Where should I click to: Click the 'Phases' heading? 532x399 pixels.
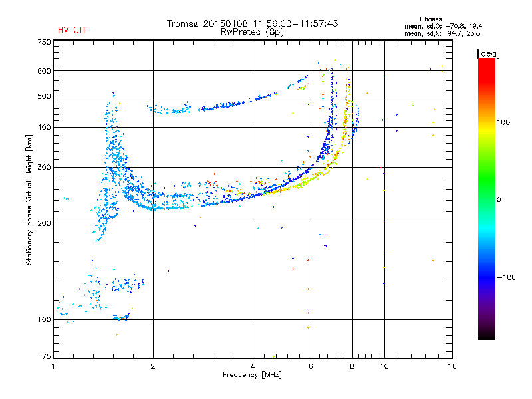[430, 19]
